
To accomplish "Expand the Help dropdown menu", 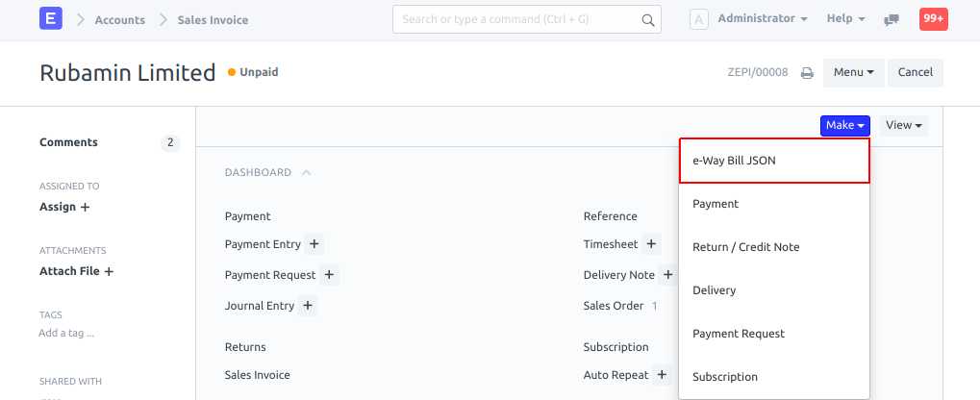I will [x=845, y=19].
